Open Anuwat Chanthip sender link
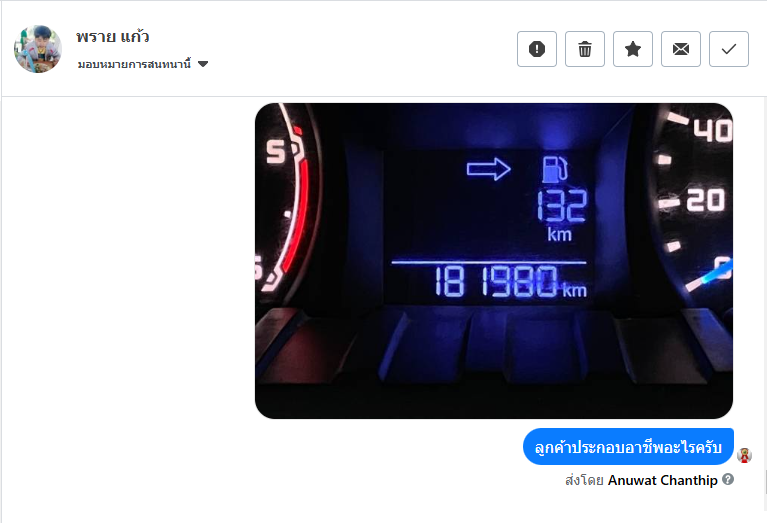767x523 pixels. point(662,480)
